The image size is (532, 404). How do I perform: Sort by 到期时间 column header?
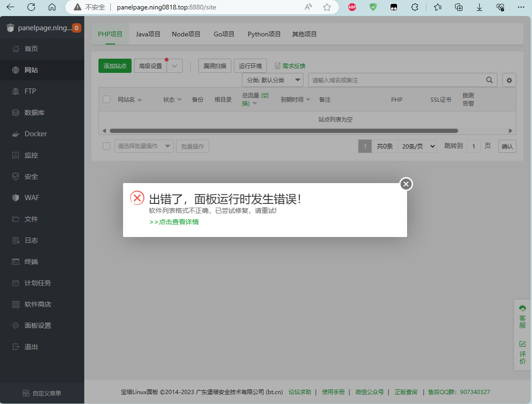[x=295, y=99]
